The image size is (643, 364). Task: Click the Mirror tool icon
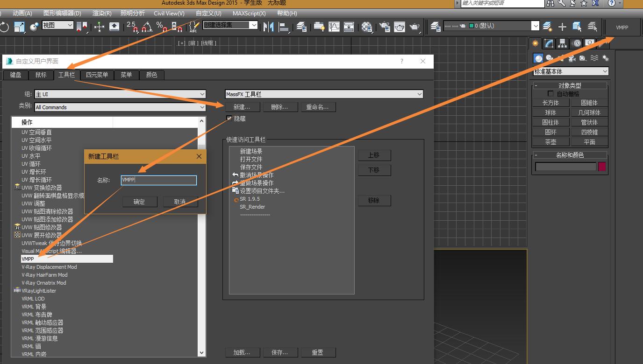pos(269,27)
